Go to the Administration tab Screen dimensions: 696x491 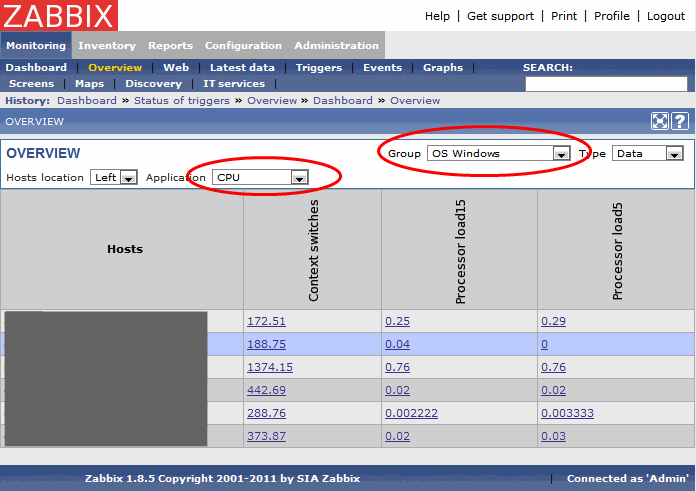click(336, 45)
